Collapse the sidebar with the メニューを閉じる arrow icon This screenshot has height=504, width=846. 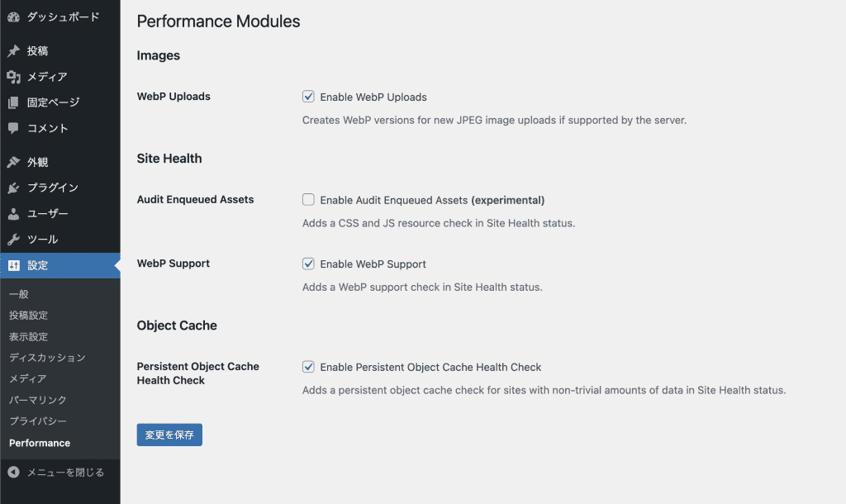[13, 472]
